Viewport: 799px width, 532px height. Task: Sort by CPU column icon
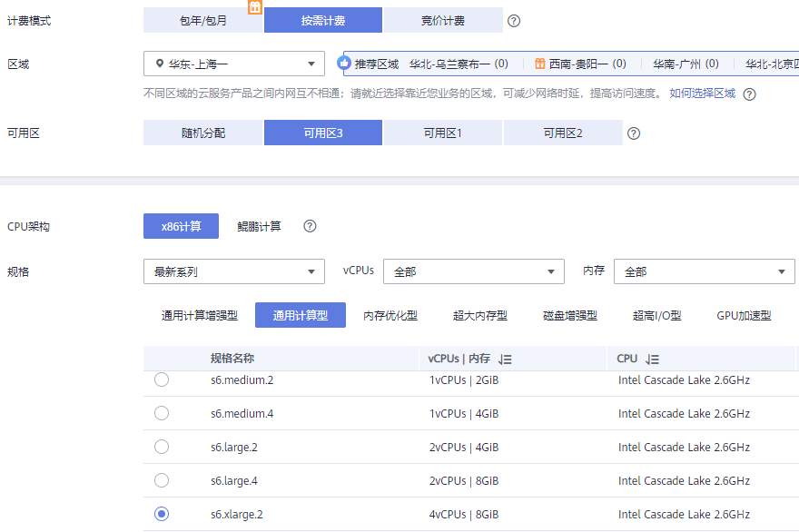[652, 360]
